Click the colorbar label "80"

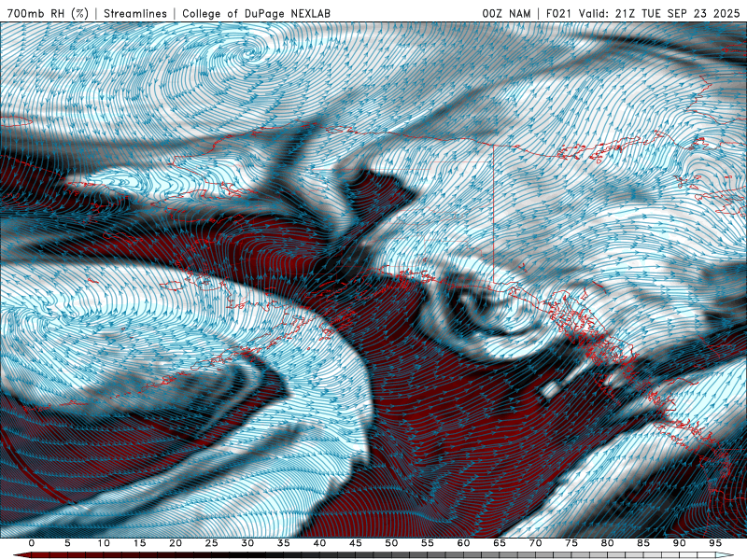coord(607,543)
